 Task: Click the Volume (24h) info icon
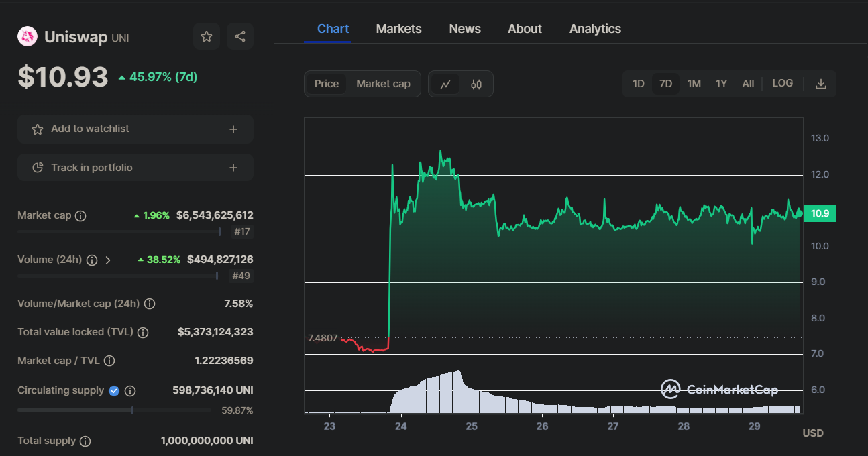click(x=92, y=260)
